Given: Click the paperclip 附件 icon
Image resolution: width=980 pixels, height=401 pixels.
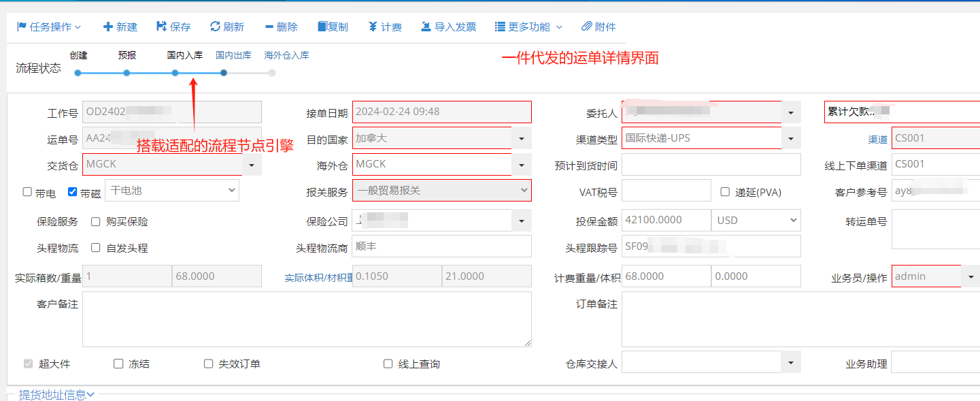Looking at the screenshot, I should coord(587,27).
